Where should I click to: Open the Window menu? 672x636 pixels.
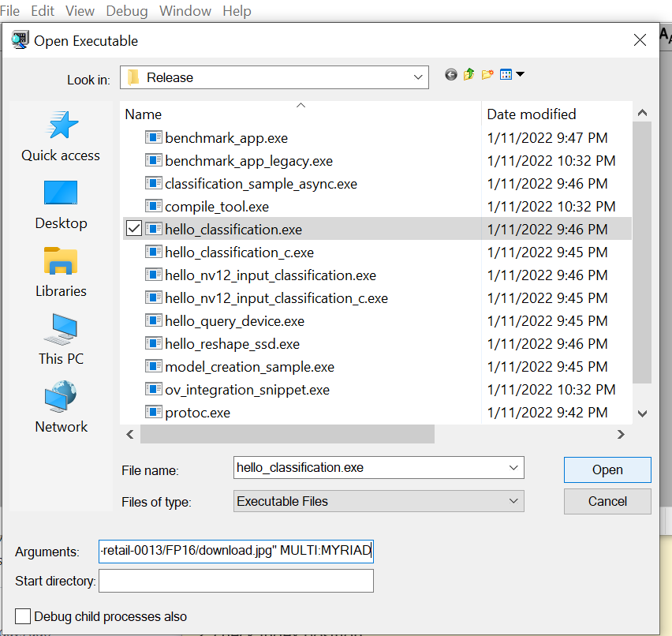pyautogui.click(x=185, y=10)
